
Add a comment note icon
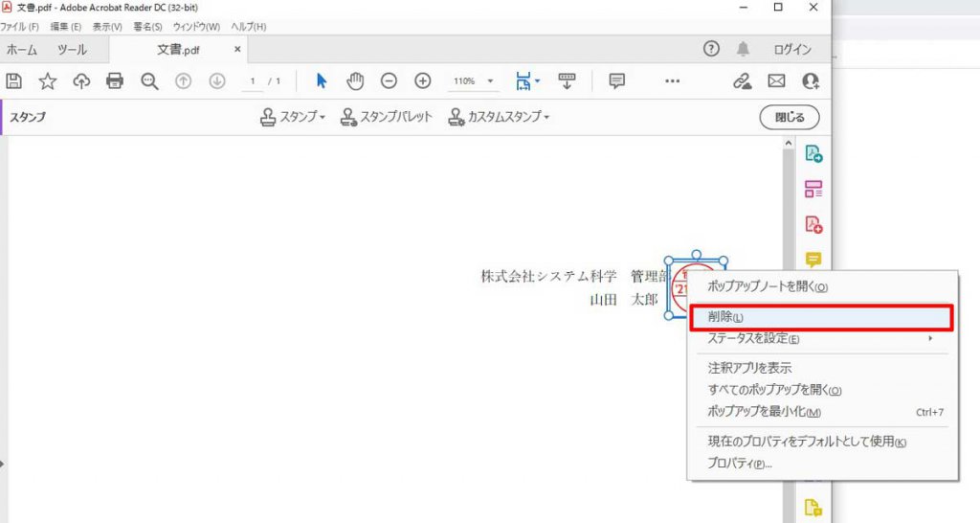coord(617,81)
